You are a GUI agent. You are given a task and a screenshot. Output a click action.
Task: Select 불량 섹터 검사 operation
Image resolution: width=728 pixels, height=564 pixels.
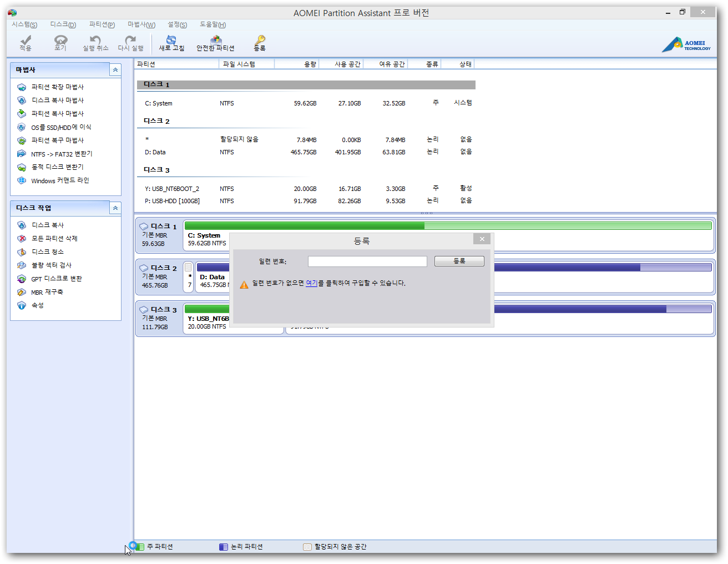click(x=51, y=265)
